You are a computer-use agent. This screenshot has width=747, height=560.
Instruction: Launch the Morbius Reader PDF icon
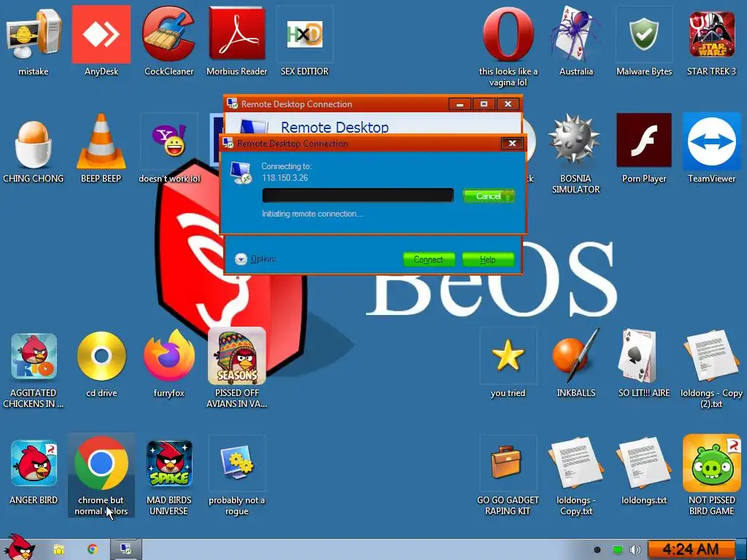237,42
